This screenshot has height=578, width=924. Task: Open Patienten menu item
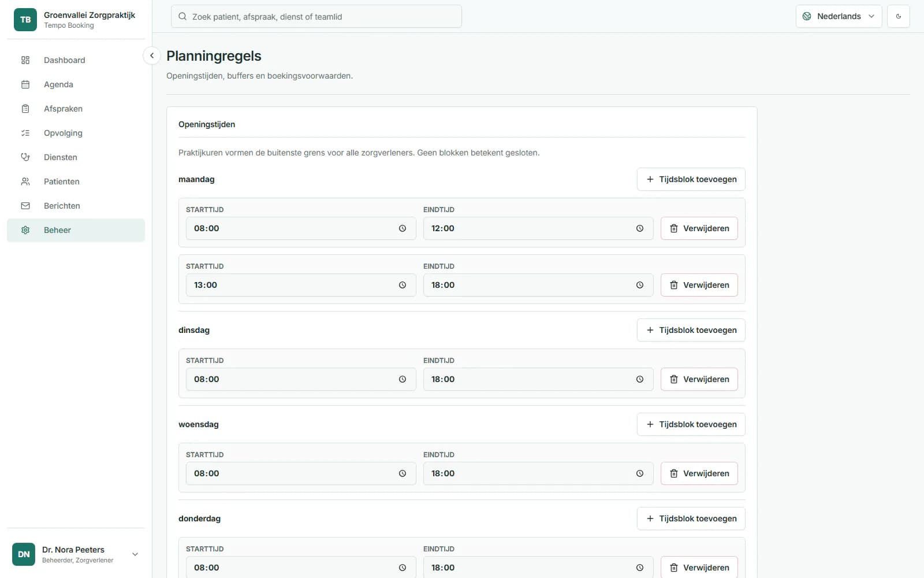tap(76, 181)
